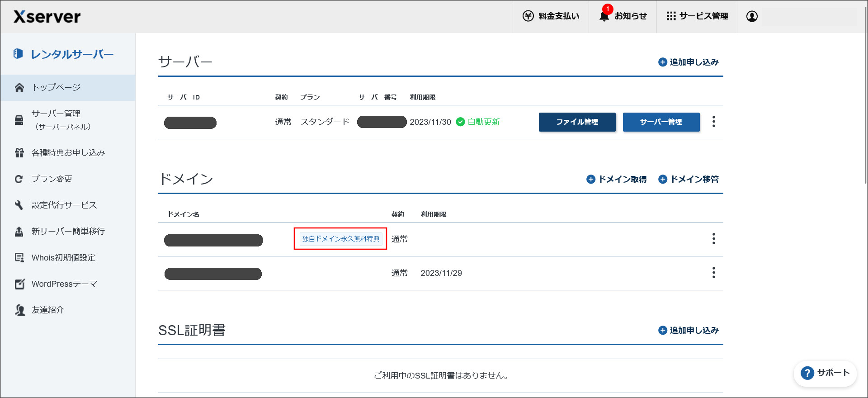Open プラン変更 in sidebar

click(x=68, y=179)
